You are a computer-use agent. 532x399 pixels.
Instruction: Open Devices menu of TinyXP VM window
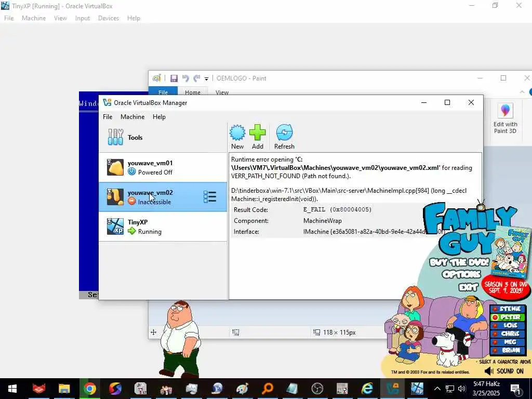[108, 18]
